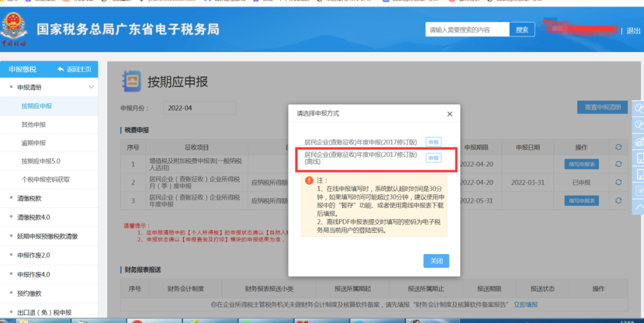Click 返回主页 link in the sidebar header

[75, 69]
